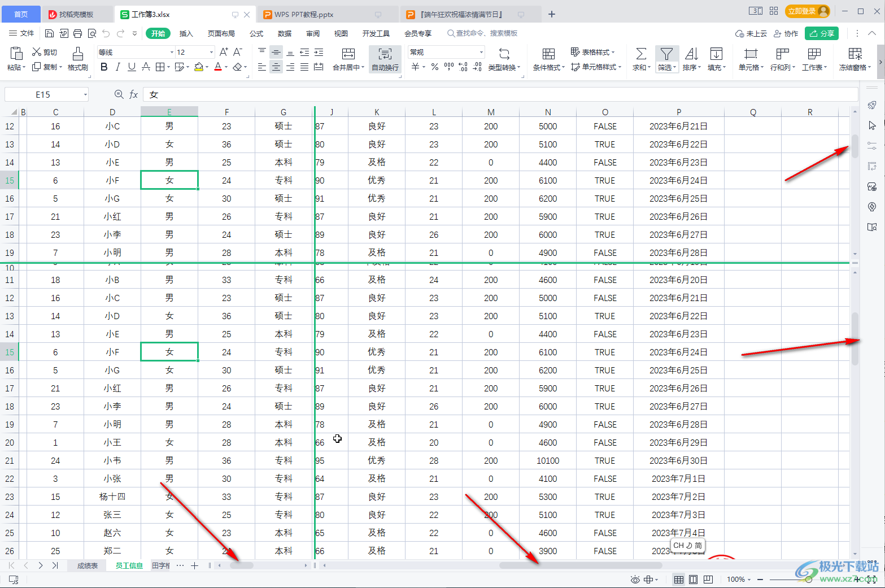
Task: Open the Data (数据) tab
Action: 285,33
